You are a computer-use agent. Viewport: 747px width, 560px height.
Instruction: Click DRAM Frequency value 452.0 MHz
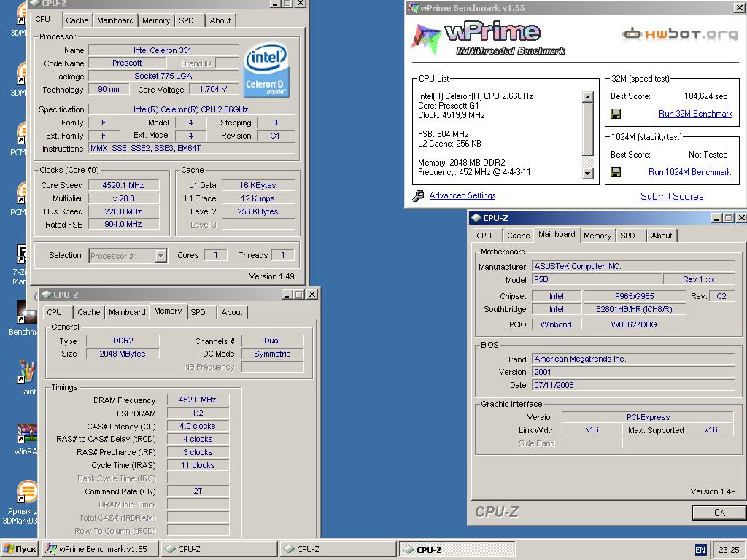coord(198,400)
